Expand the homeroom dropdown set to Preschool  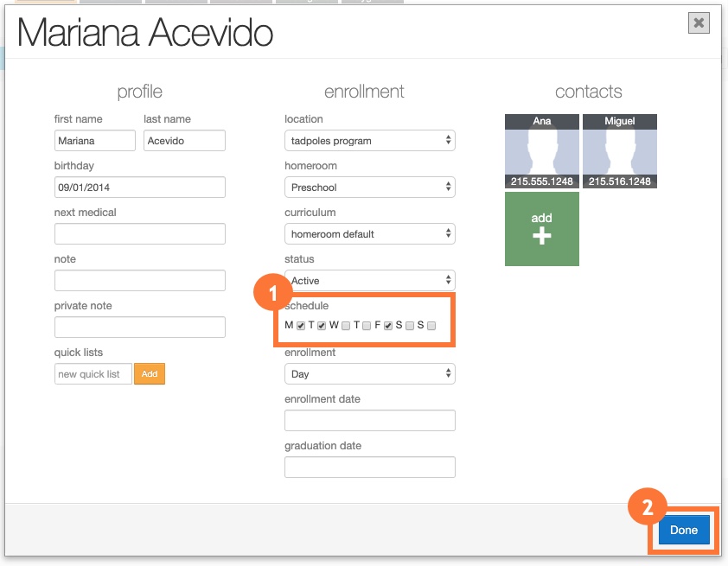369,188
